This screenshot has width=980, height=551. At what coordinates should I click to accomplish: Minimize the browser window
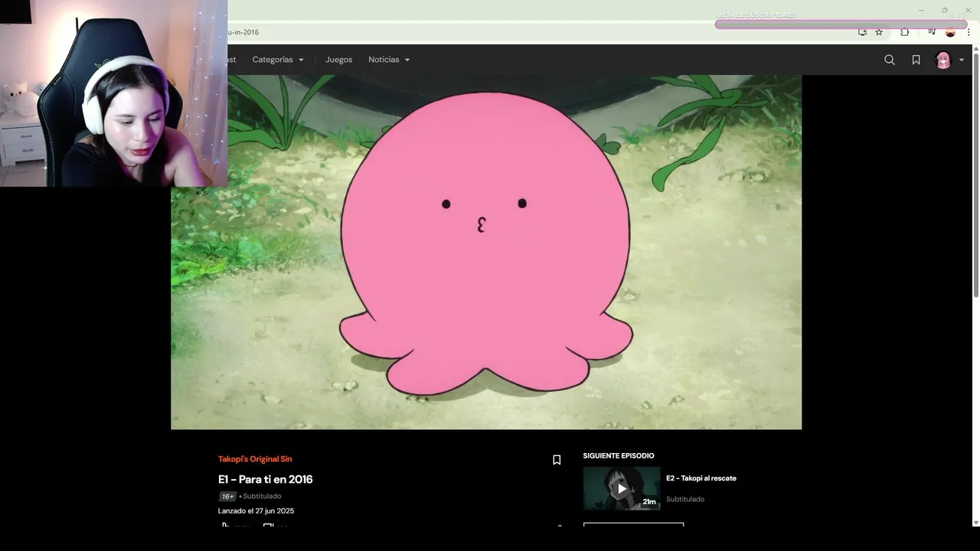[x=921, y=10]
